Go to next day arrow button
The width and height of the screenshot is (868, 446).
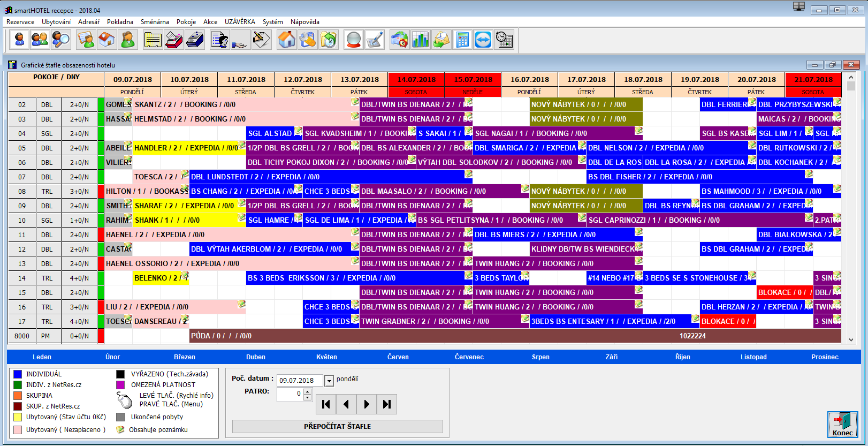click(x=367, y=404)
